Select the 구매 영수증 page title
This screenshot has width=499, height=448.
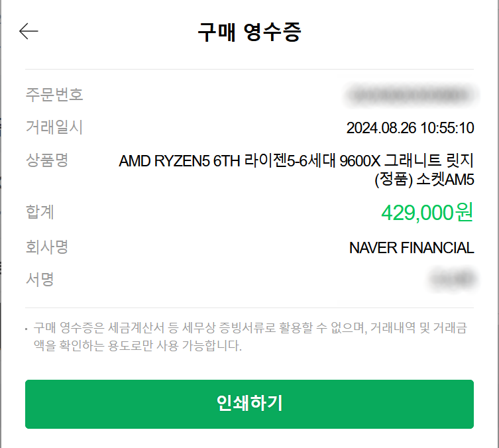[249, 32]
